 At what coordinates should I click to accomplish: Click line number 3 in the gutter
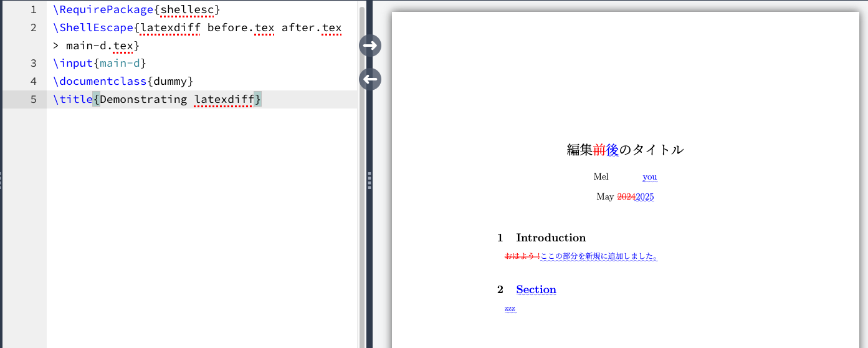pyautogui.click(x=34, y=64)
